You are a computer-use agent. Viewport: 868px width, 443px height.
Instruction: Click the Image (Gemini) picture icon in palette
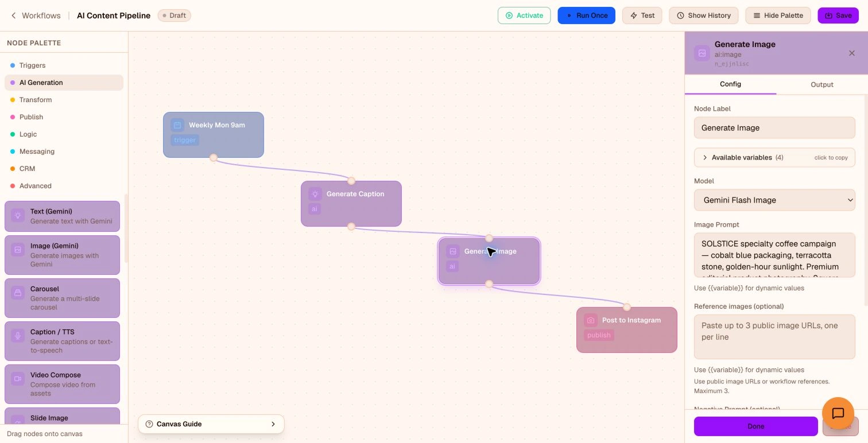(18, 250)
